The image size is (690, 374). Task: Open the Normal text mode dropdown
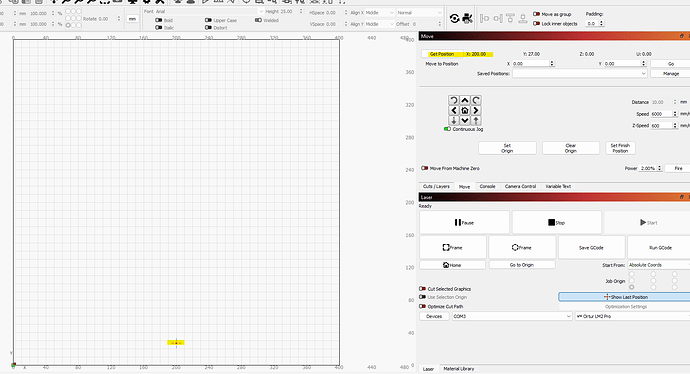[419, 13]
